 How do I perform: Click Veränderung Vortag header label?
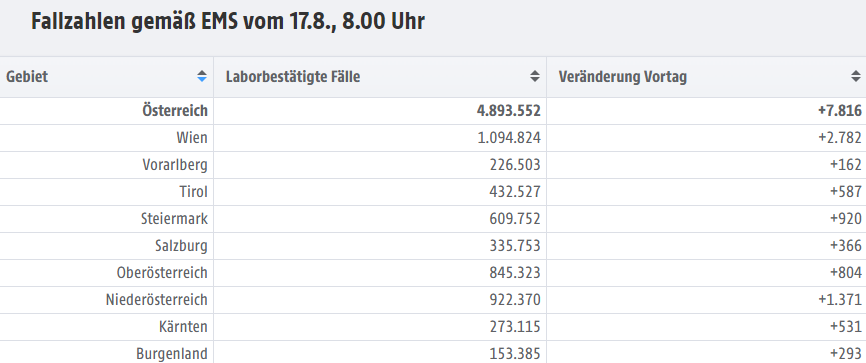[622, 77]
